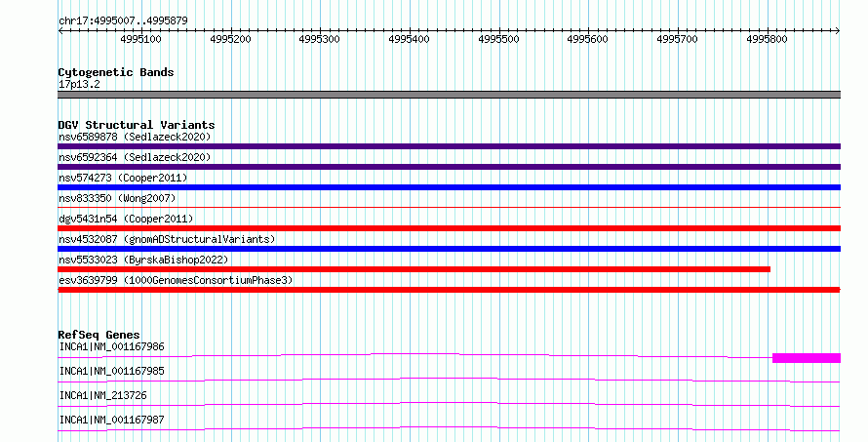Open variant nsv4532087 (gnomADStructuralVariants) label

click(167, 239)
